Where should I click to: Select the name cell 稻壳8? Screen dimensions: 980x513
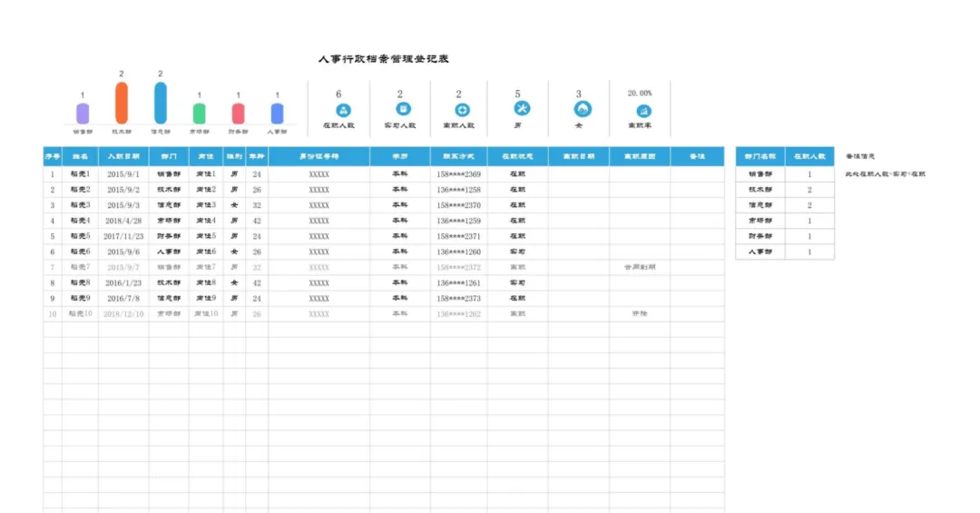point(80,282)
